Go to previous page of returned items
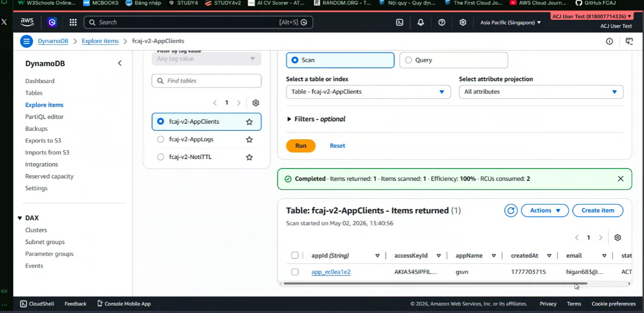The height and width of the screenshot is (313, 644). tap(577, 237)
